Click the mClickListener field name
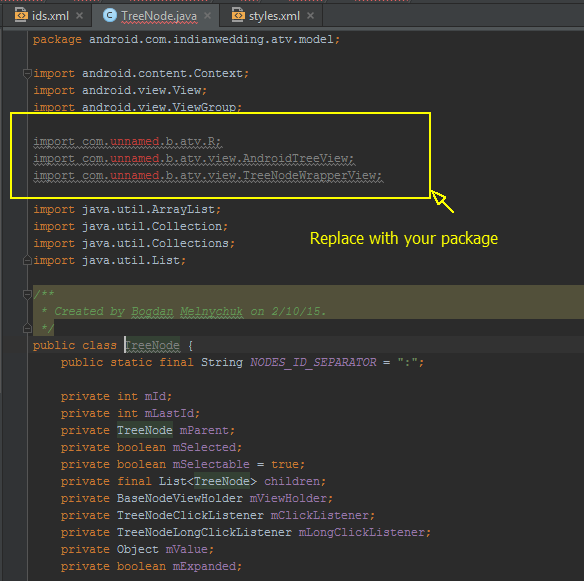The width and height of the screenshot is (584, 581). tap(320, 515)
